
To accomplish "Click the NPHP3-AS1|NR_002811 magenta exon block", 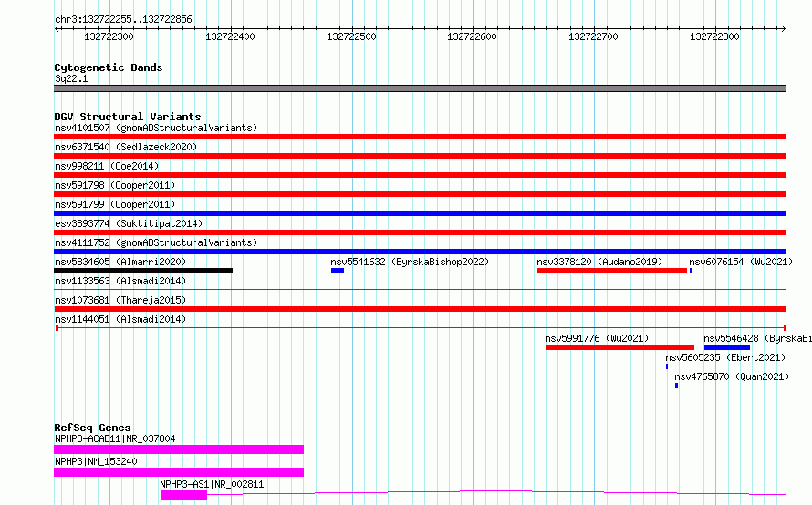I will [x=183, y=495].
